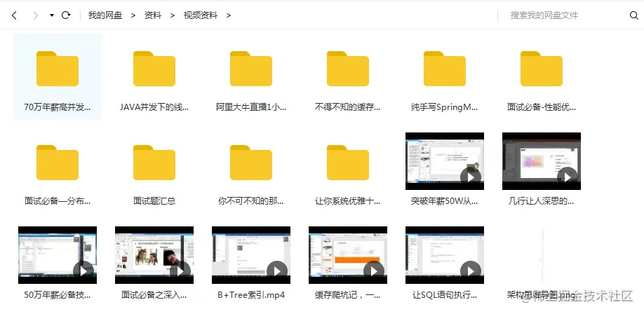Open the 50万年薪必备技 video thumbnail

(x=58, y=255)
